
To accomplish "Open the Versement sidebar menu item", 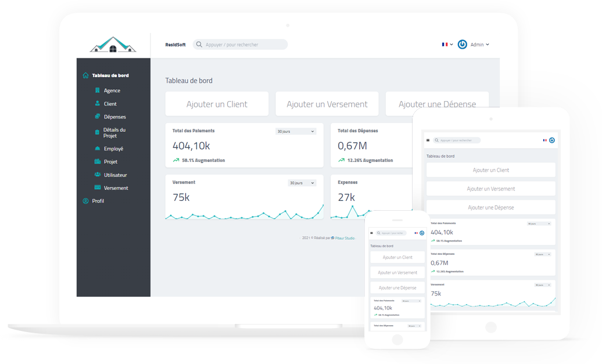I will click(x=116, y=188).
